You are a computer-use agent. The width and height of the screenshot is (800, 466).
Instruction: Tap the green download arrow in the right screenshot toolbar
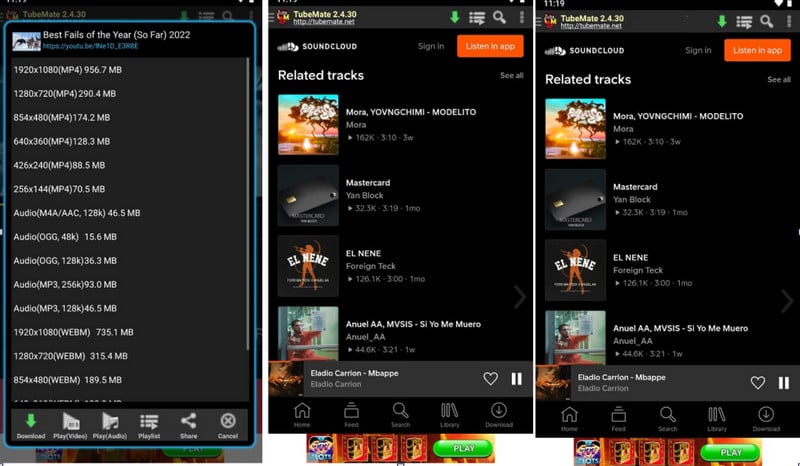[x=721, y=21]
